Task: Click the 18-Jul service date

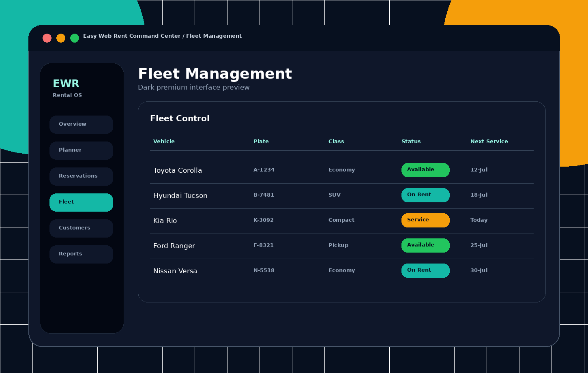Action: tap(479, 195)
